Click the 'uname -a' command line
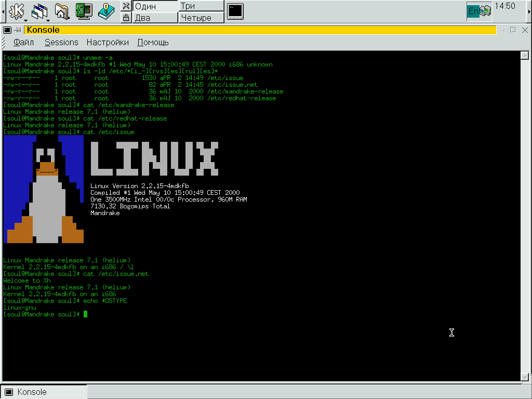This screenshot has height=399, width=532. point(58,58)
